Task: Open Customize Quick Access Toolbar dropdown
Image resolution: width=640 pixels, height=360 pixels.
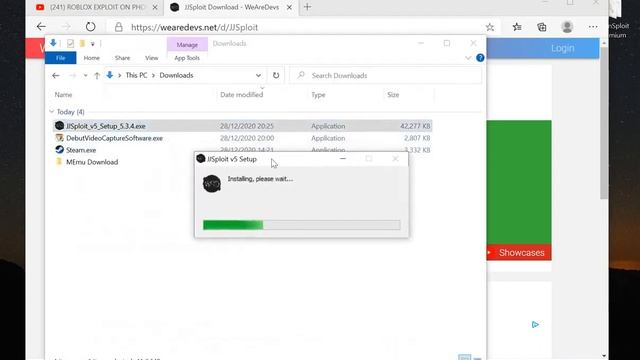Action: point(93,44)
